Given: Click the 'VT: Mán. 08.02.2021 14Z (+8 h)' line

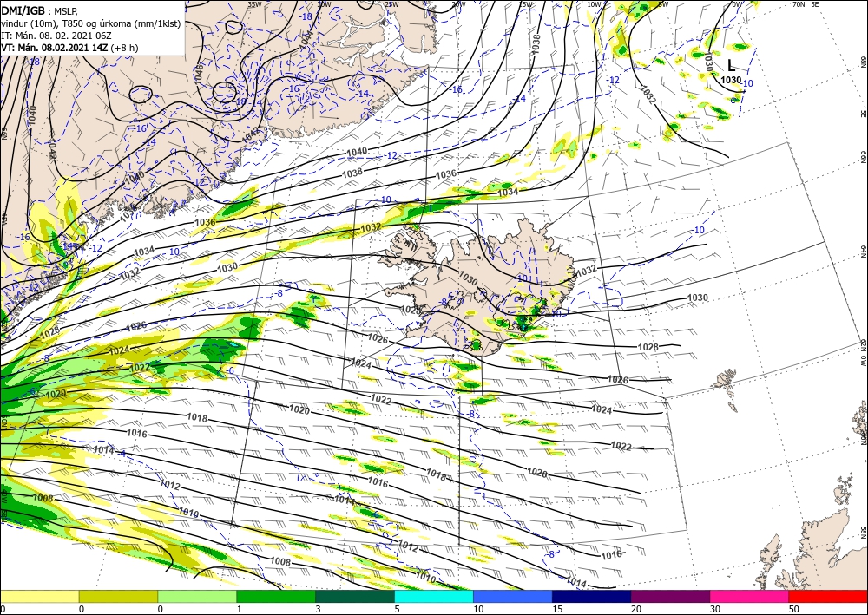Looking at the screenshot, I should (x=69, y=48).
